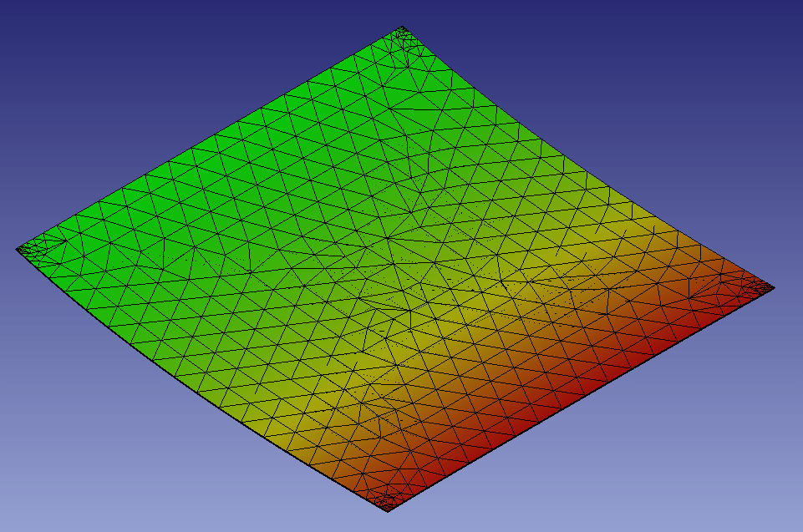Click the refined mesh at the left corner
Image resolution: width=803 pixels, height=532 pixels.
[x=33, y=248]
